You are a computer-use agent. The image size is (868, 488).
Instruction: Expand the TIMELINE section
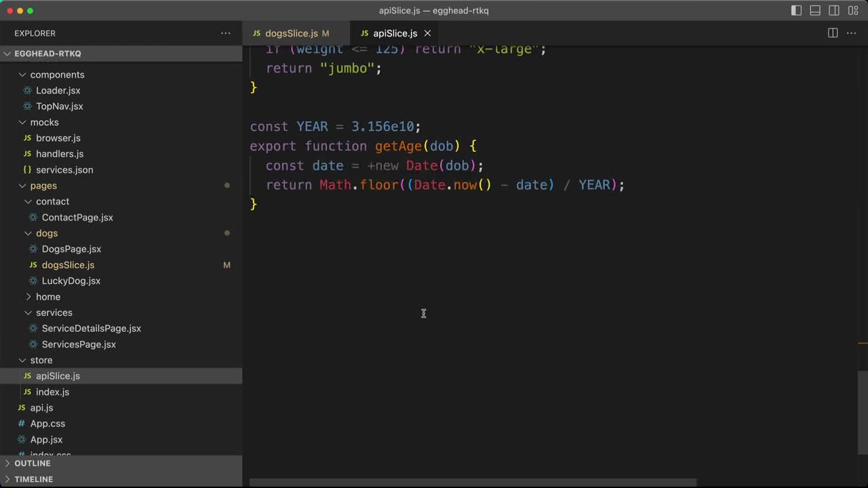pyautogui.click(x=33, y=479)
